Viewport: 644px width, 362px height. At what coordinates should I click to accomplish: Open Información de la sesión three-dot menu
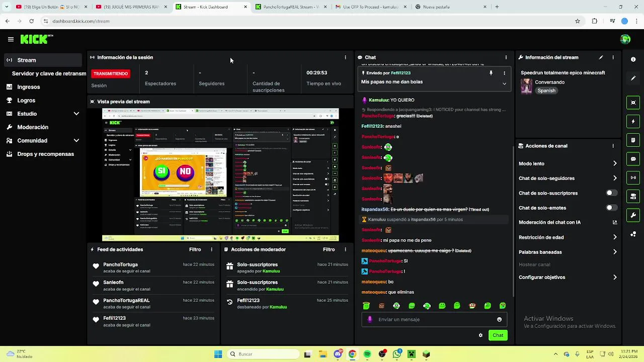(x=345, y=57)
